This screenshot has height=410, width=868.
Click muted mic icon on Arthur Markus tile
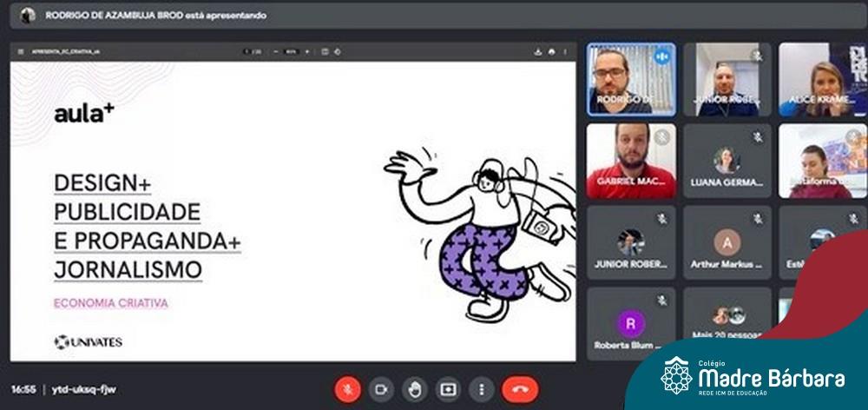757,218
